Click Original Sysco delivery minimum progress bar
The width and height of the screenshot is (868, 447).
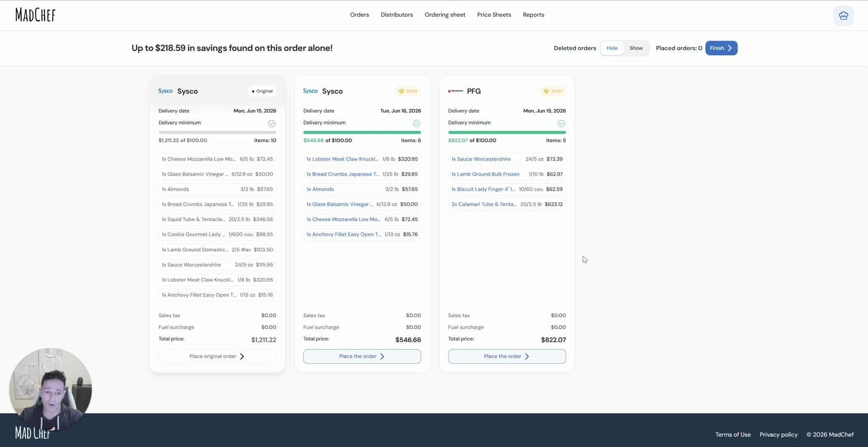coord(217,132)
